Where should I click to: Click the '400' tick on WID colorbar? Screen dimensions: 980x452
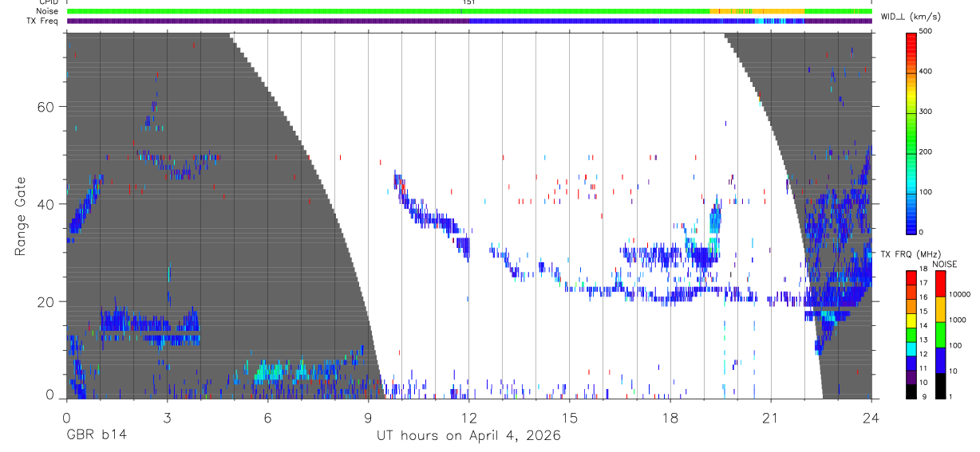pos(927,72)
